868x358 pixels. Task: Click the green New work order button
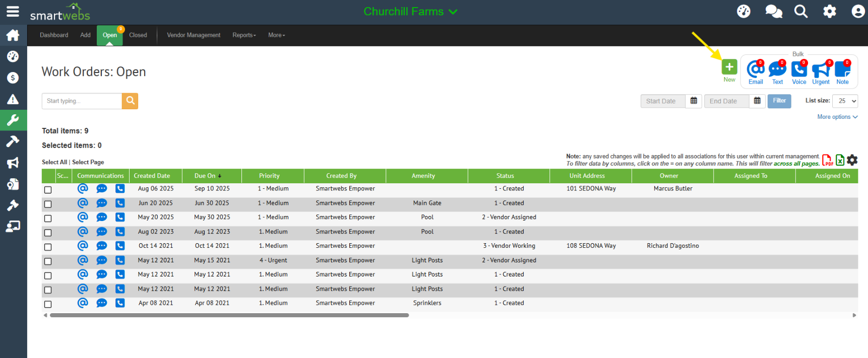(729, 67)
